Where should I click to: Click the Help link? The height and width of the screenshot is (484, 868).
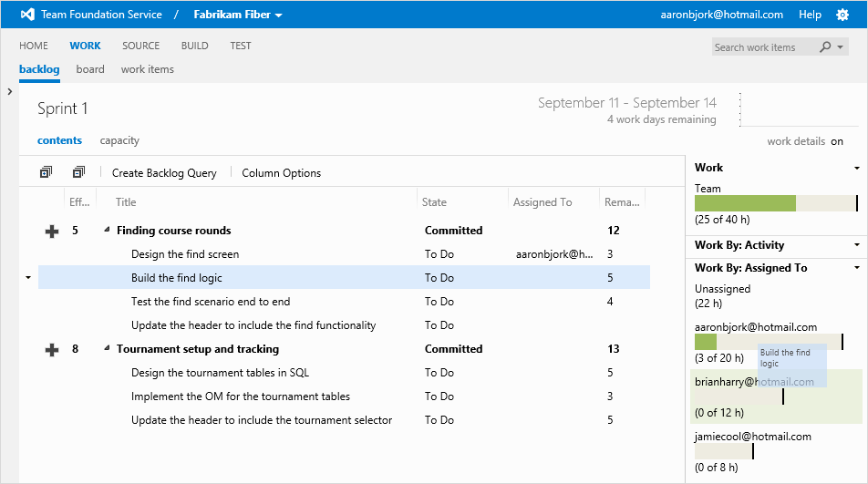tap(810, 15)
